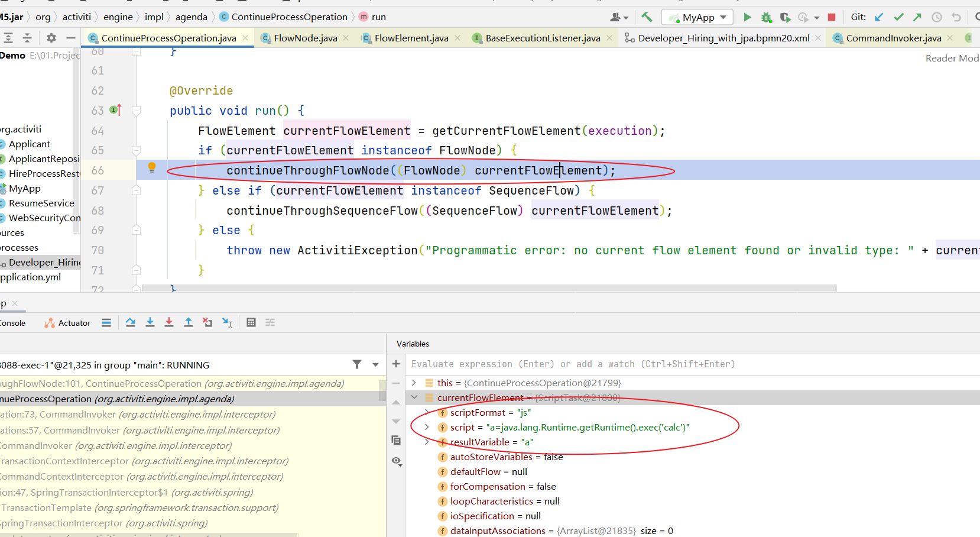Click the add watch plus icon
The image size is (980, 537).
pyautogui.click(x=396, y=364)
